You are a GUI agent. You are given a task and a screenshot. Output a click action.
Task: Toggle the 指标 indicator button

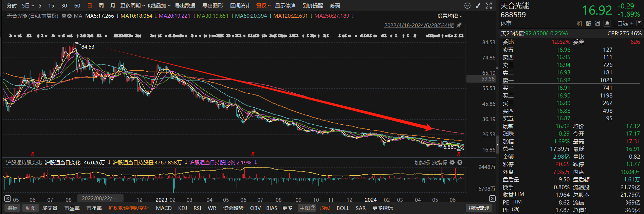pyautogui.click(x=12, y=208)
